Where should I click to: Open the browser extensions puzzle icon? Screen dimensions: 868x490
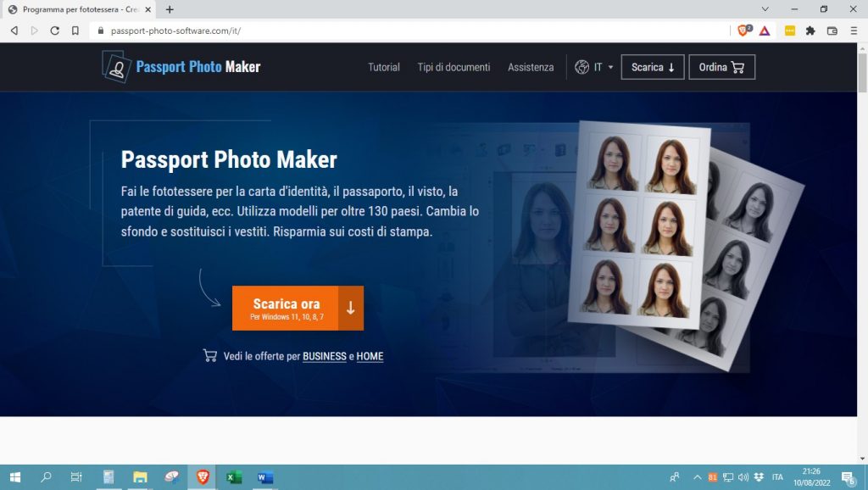[x=810, y=31]
